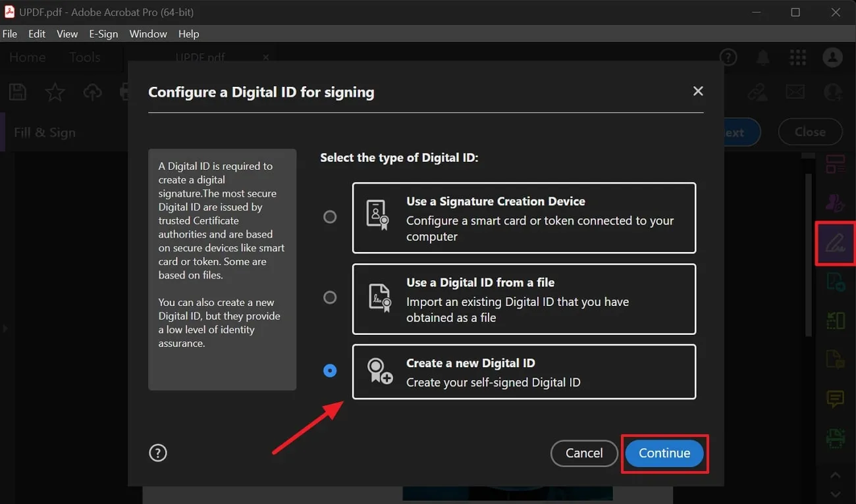Screen dimensions: 856x504
Task: Open the E-Sign menu
Action: [103, 34]
